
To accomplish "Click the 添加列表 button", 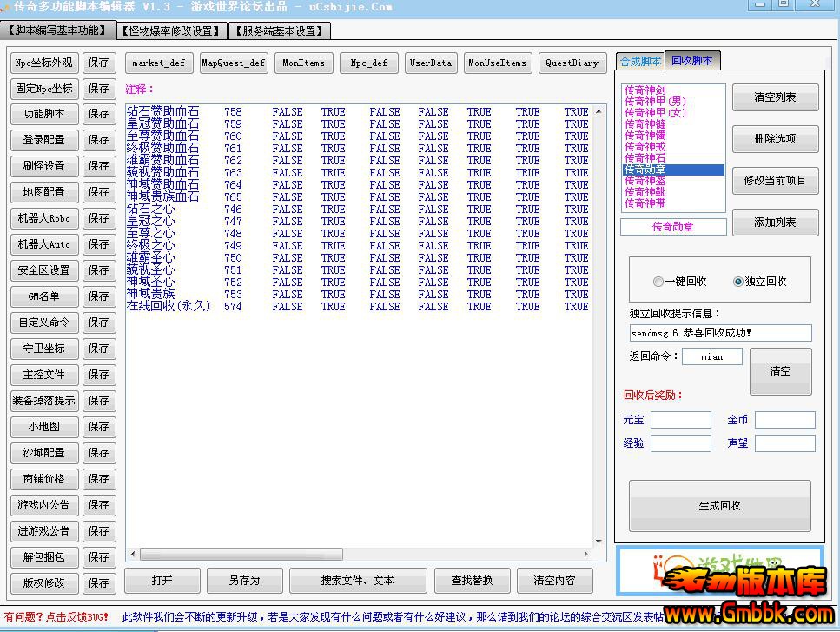I will (775, 223).
